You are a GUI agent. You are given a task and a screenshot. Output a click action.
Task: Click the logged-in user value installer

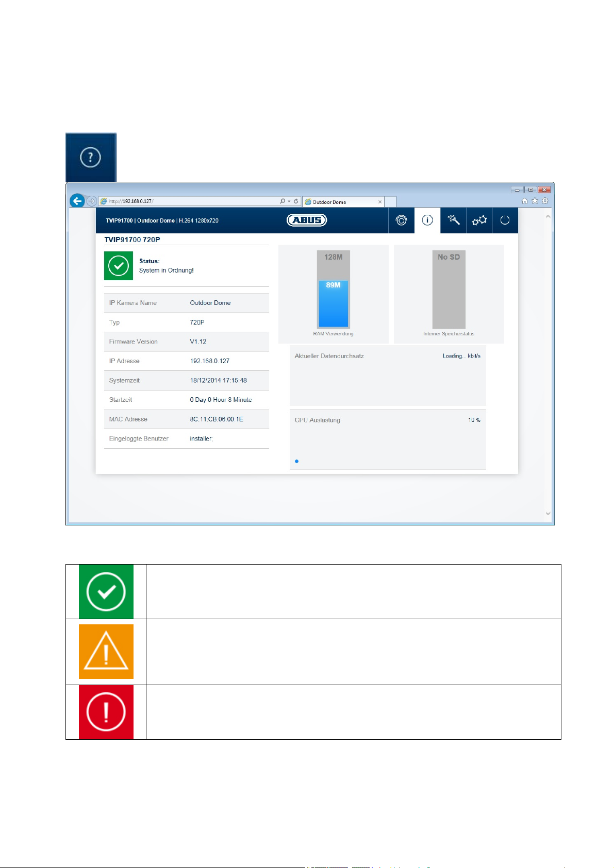tap(201, 439)
